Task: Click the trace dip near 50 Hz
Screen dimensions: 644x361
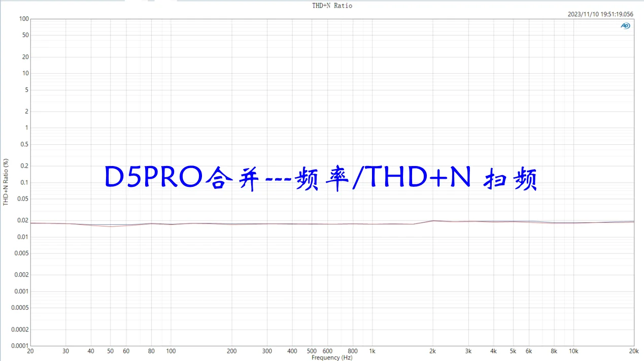Action: [111, 226]
